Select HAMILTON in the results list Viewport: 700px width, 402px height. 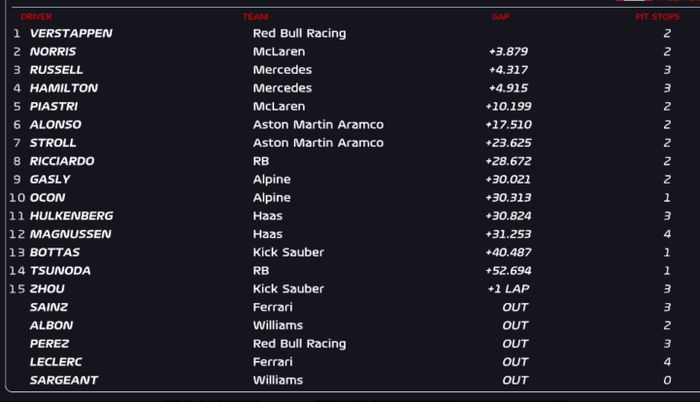tap(64, 88)
